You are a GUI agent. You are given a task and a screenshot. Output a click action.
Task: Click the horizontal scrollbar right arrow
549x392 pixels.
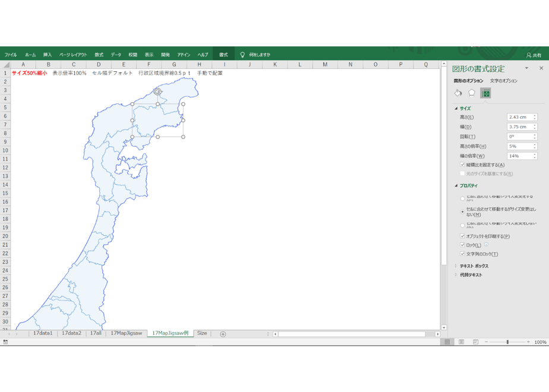coord(437,334)
